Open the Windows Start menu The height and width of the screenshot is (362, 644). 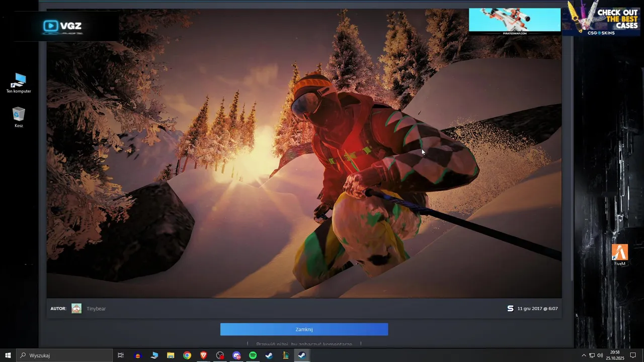[8, 355]
